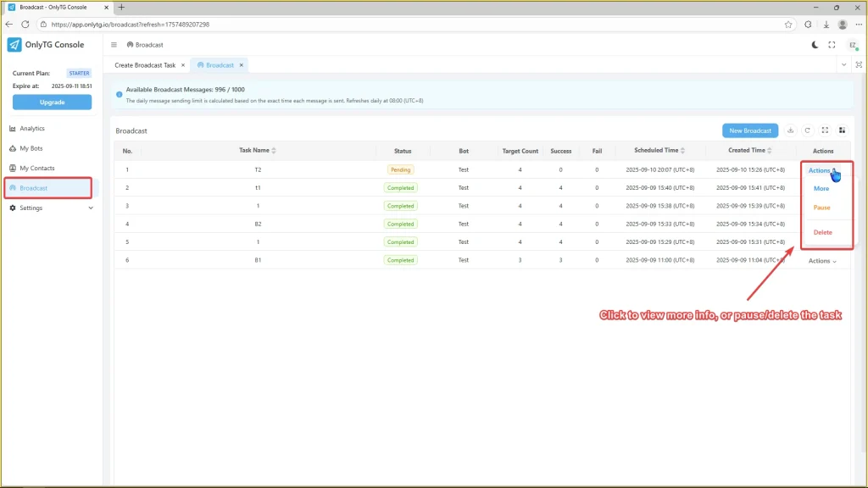Choose Pause from the Actions menu

click(x=822, y=208)
